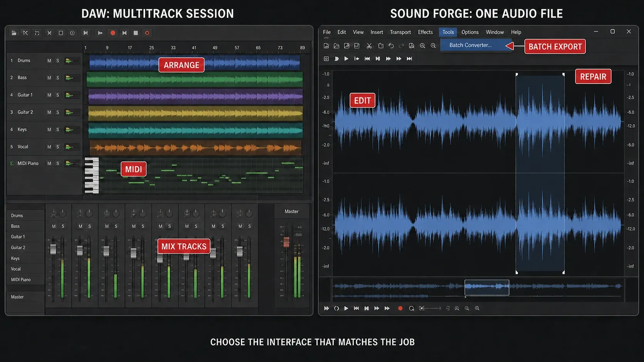Solo the Guitar 2 track
644x362 pixels.
point(58,112)
